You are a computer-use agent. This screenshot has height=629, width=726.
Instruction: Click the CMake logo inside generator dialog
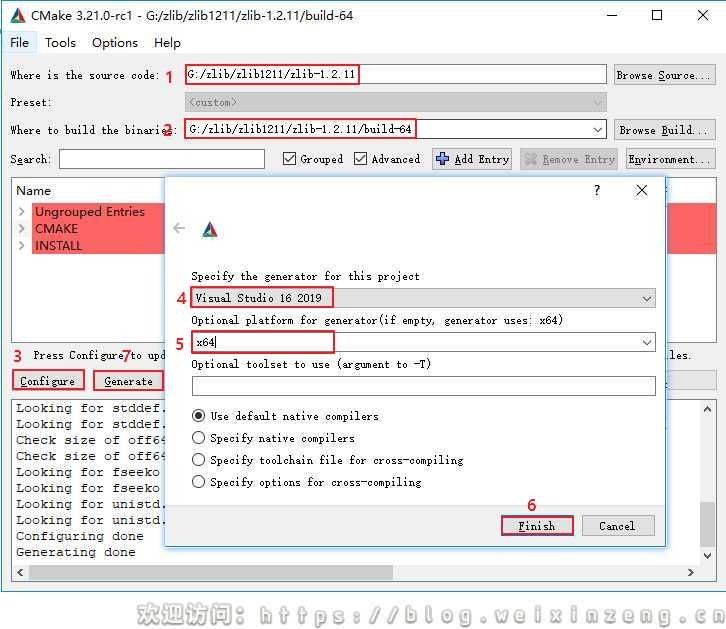point(210,230)
